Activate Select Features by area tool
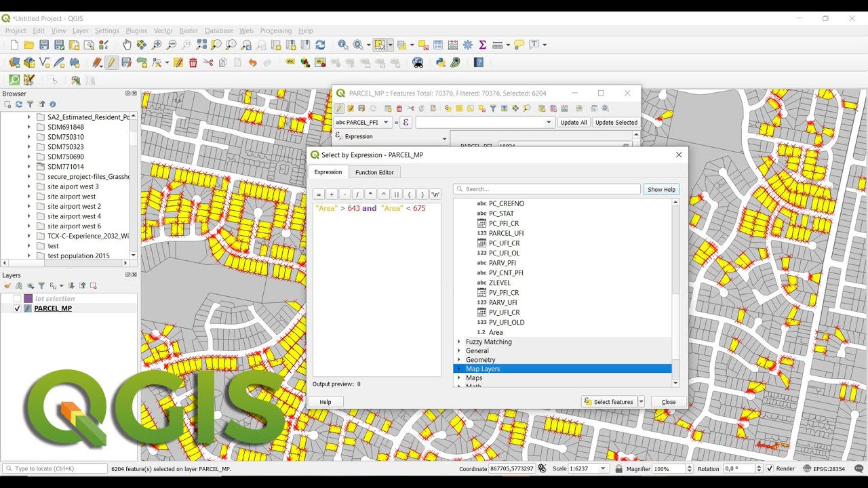Screen dimensions: 868x488 [380, 45]
